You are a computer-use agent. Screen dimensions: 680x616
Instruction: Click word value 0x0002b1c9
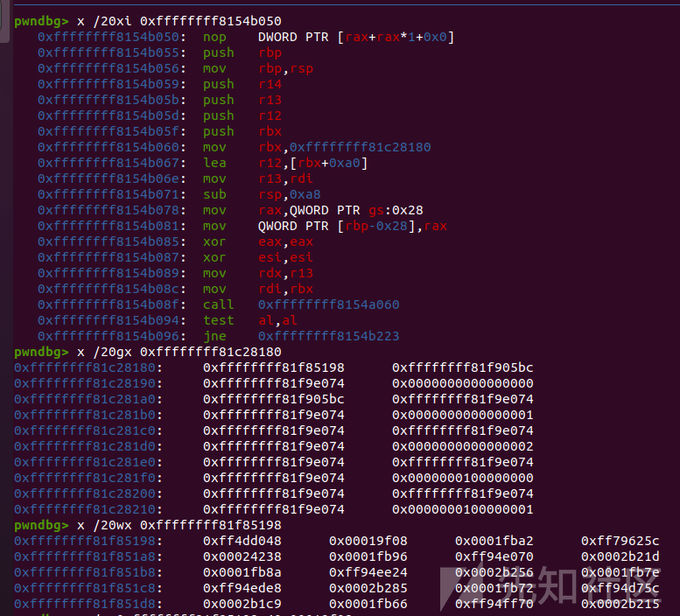(x=242, y=604)
